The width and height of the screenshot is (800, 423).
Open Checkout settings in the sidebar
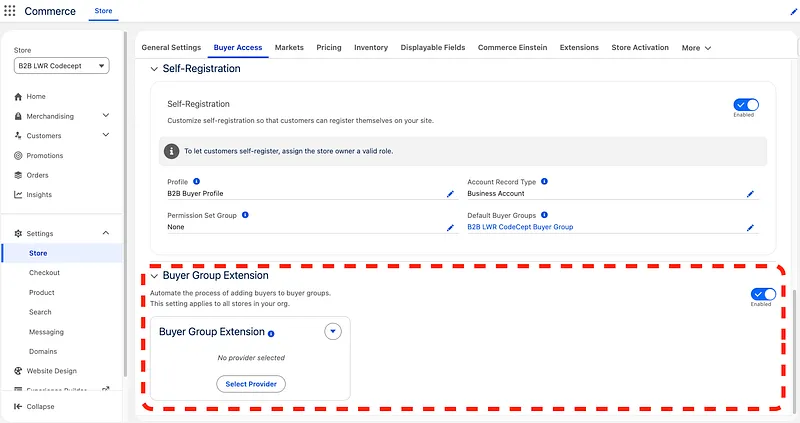pyautogui.click(x=44, y=272)
